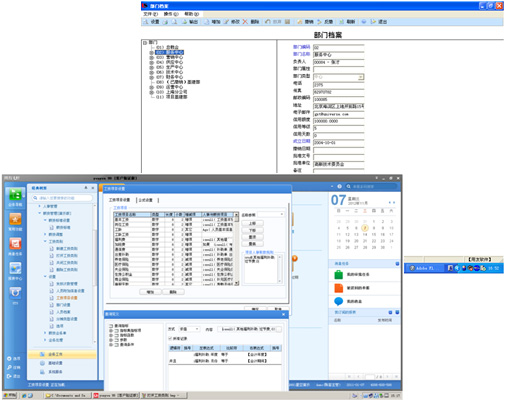Tick the first checkbox in query definition tree
The image size is (505, 401).
click(111, 326)
